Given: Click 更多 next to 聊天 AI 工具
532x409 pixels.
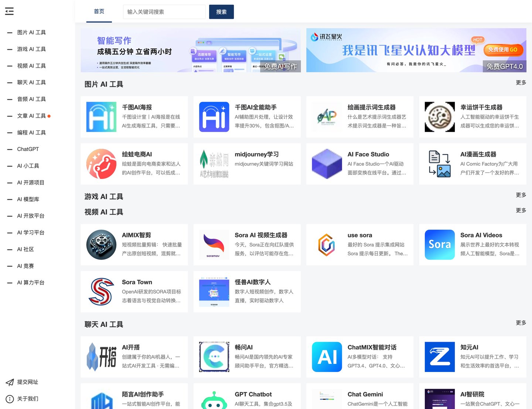Looking at the screenshot, I should tap(521, 323).
